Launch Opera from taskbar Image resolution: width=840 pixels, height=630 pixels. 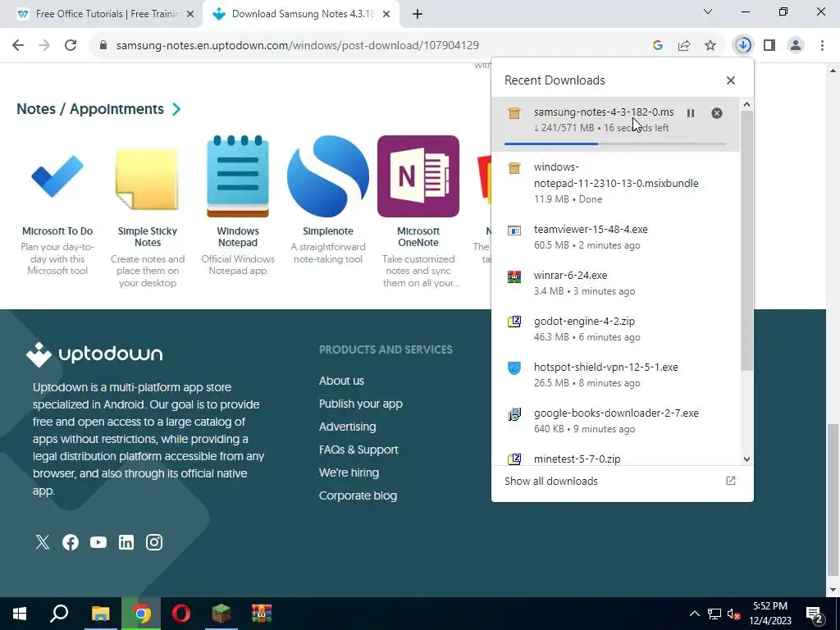[181, 614]
